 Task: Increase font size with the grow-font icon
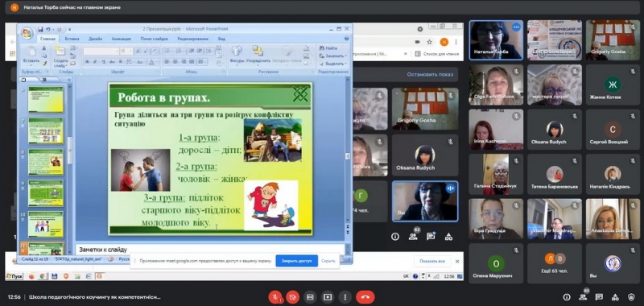(x=138, y=52)
